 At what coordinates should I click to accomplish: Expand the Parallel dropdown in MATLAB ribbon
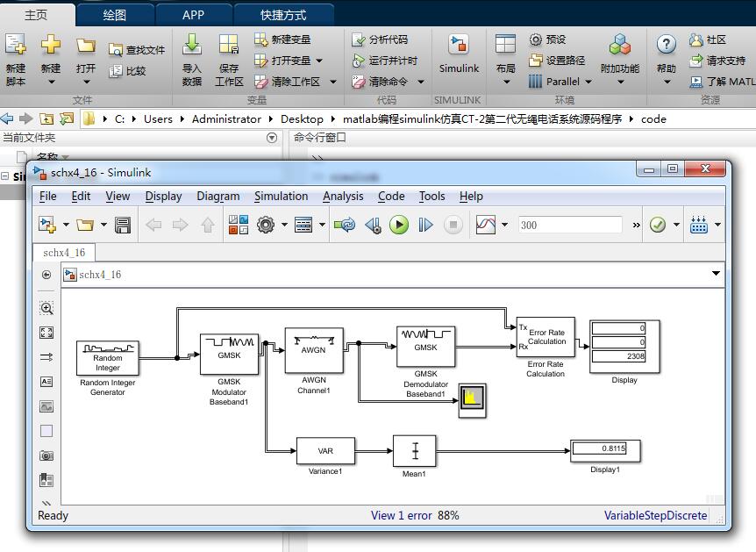click(588, 82)
